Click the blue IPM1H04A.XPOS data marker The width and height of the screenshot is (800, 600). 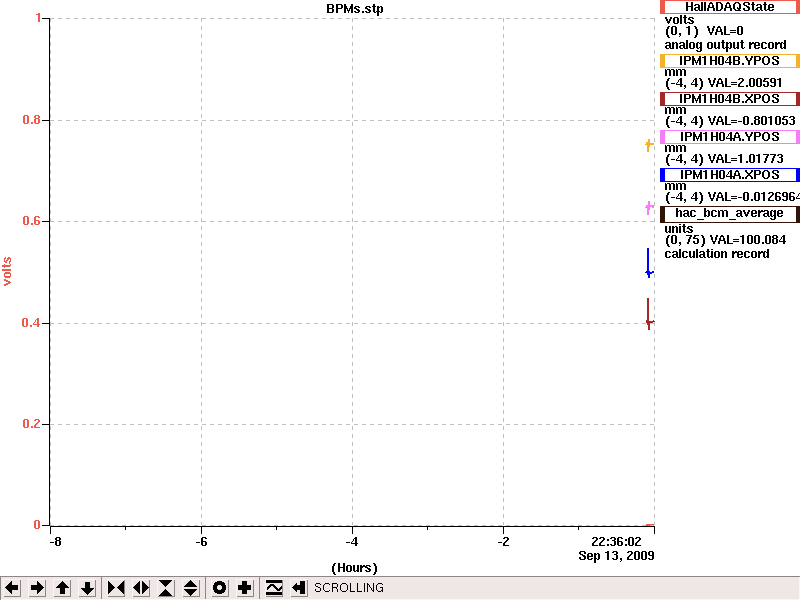648,263
